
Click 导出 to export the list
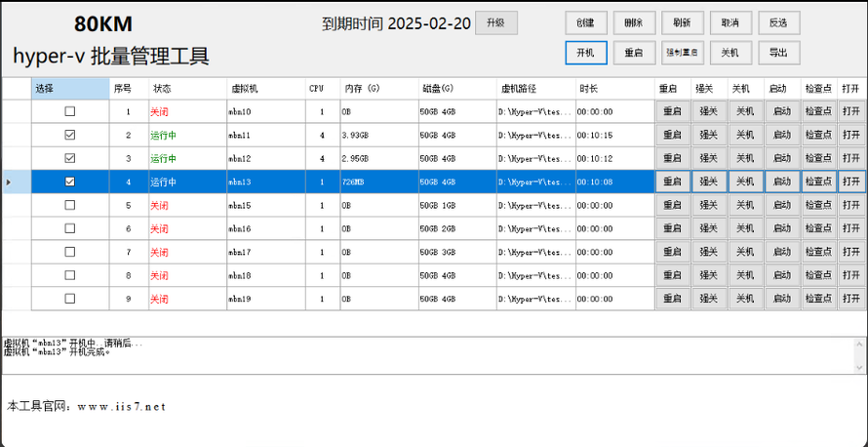coord(778,53)
